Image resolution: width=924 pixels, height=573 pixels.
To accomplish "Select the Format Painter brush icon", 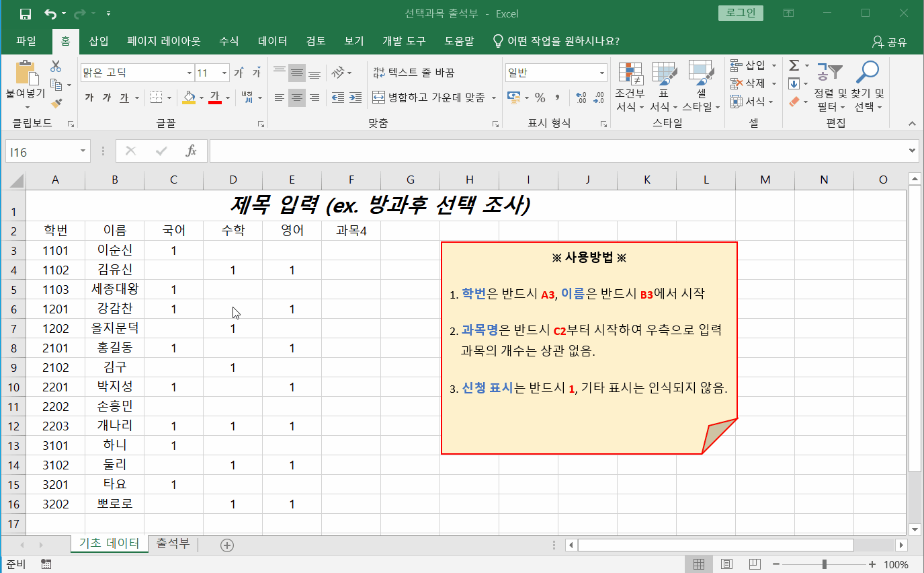I will click(56, 103).
